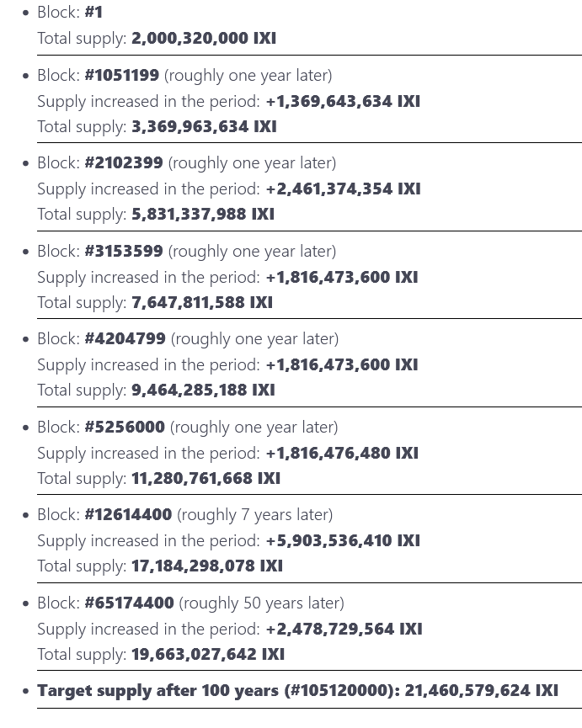Click supply increase +1,816,476,480 IXI
582x728 pixels.
point(342,453)
